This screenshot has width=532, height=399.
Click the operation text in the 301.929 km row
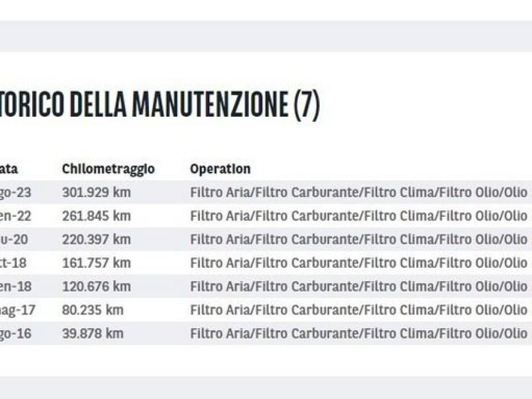(358, 192)
